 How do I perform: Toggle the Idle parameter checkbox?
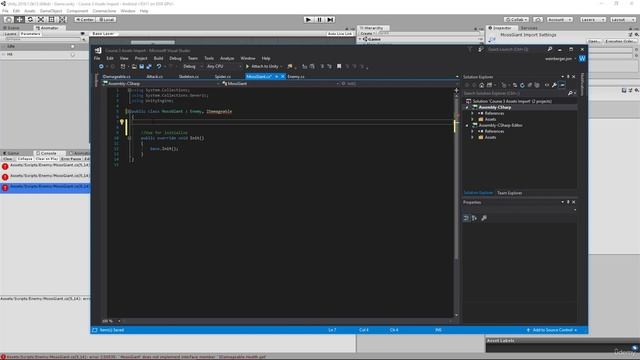pyautogui.click(x=73, y=47)
